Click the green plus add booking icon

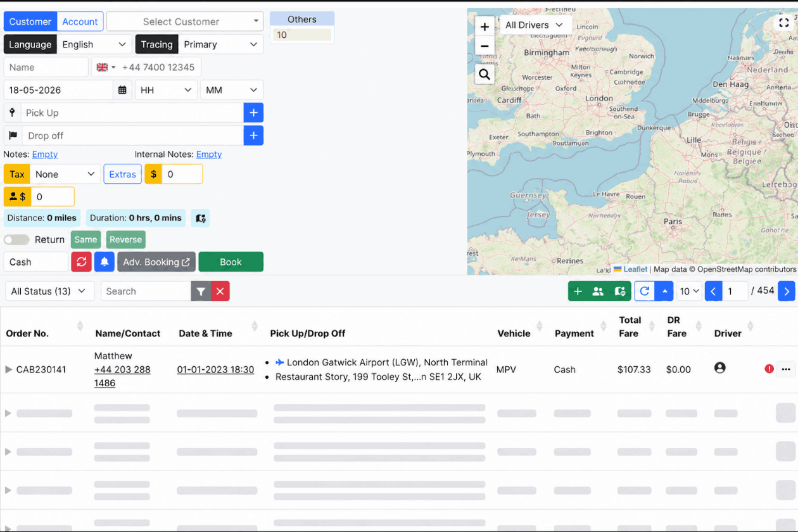578,291
